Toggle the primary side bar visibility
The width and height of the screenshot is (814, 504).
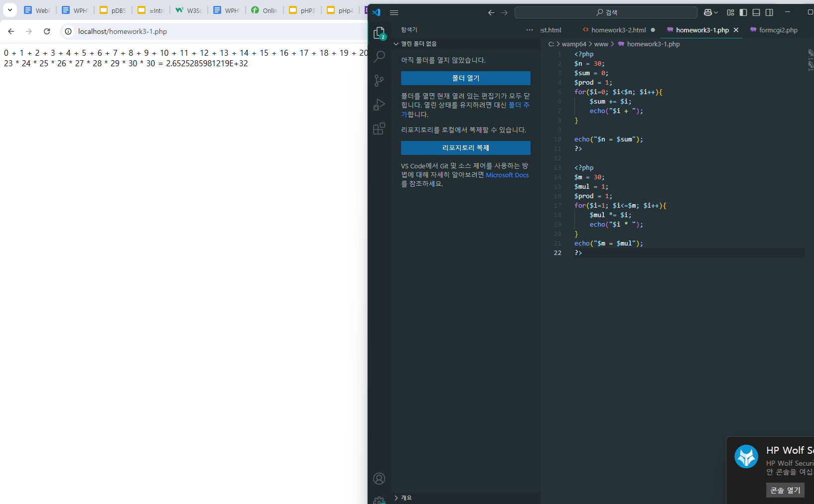pos(743,12)
